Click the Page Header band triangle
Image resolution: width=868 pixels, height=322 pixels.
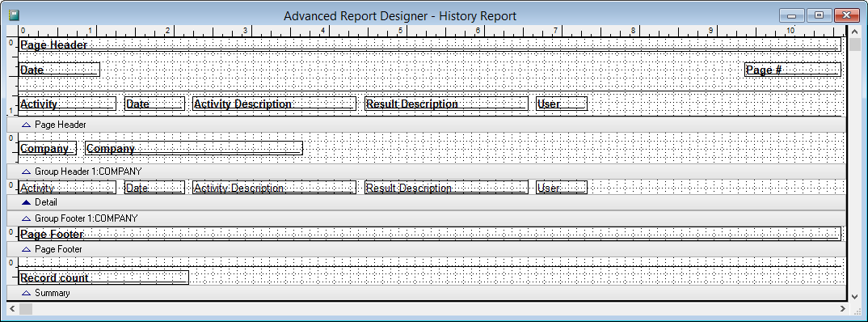click(x=26, y=125)
